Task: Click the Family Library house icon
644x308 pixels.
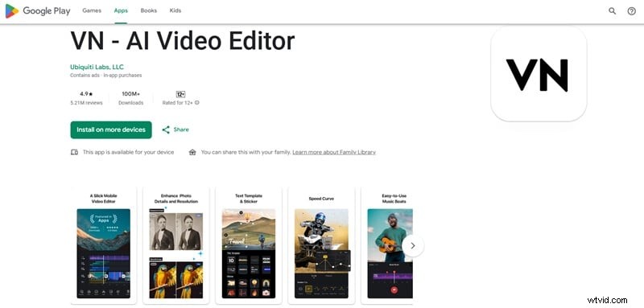Action: (192, 152)
